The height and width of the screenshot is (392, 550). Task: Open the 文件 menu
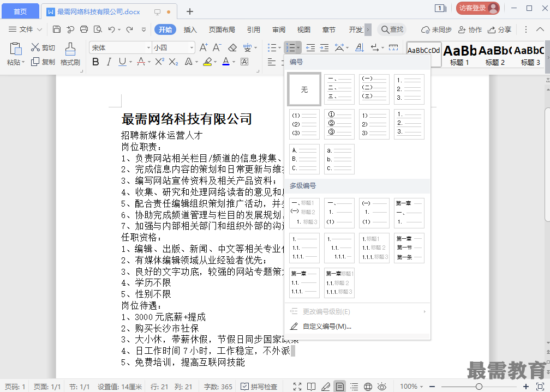tap(25, 29)
